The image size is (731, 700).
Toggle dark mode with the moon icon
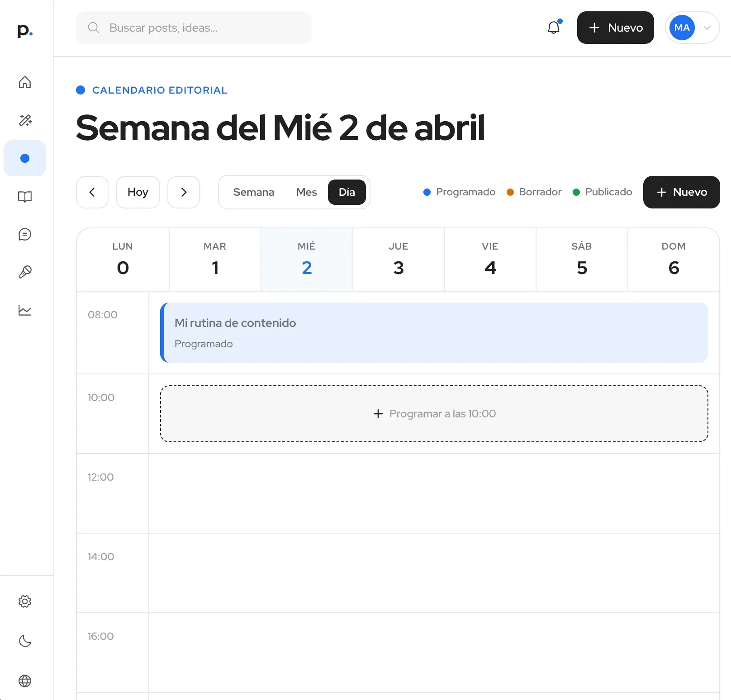click(25, 641)
